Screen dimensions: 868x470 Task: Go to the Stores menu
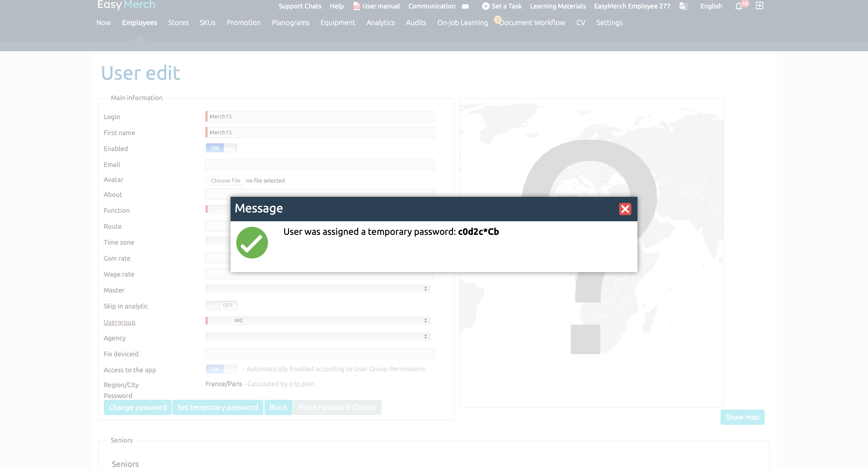tap(178, 22)
